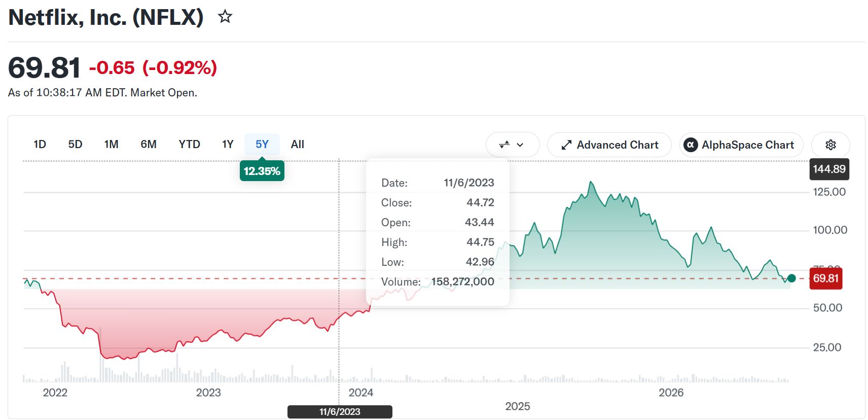This screenshot has height=420, width=868.
Task: Select the All time range
Action: click(x=298, y=145)
